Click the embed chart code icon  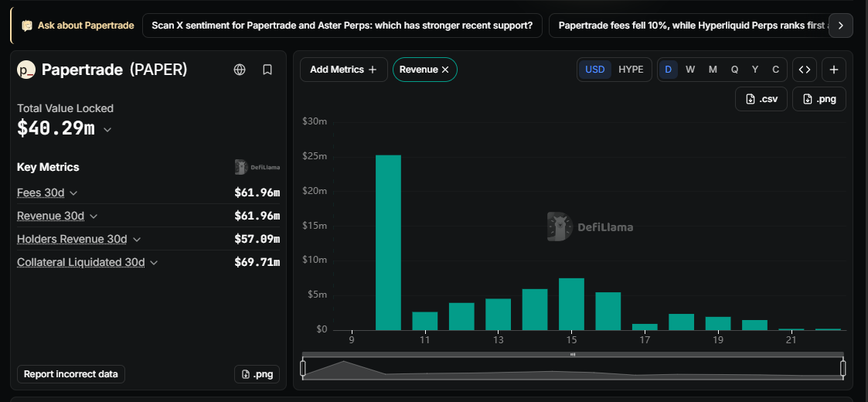click(805, 70)
